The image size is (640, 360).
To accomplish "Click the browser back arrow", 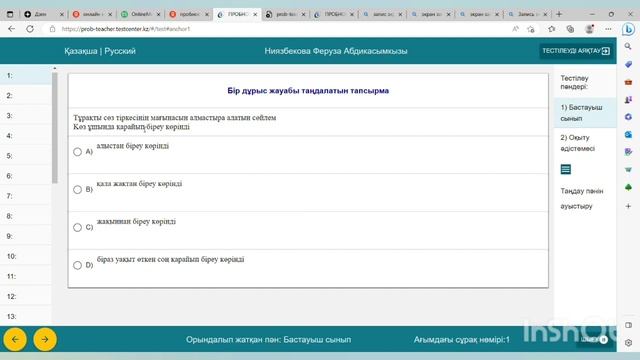I will (11, 29).
